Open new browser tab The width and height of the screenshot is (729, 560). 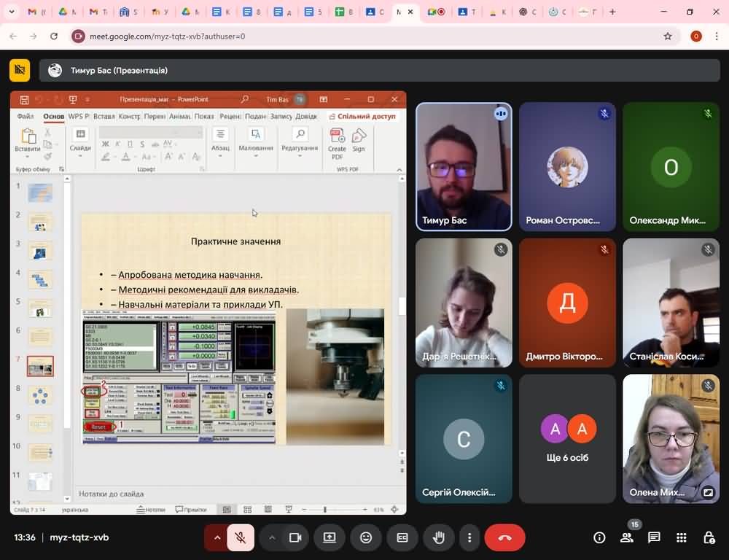pos(612,12)
